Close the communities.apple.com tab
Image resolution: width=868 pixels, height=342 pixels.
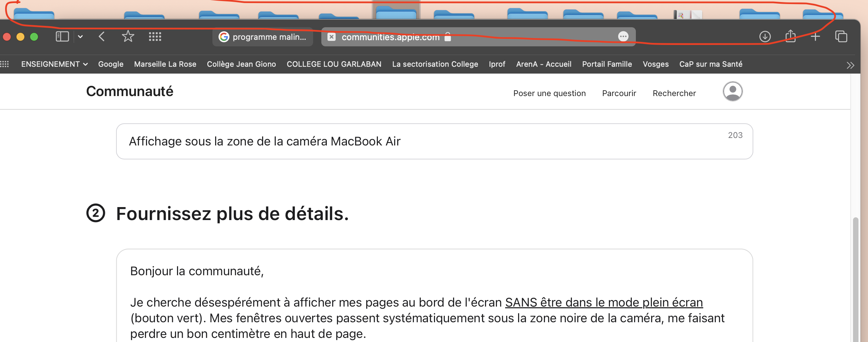click(331, 37)
